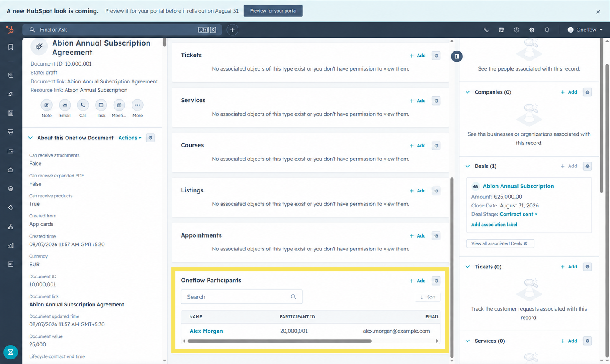
Task: Dismiss the new HubSpot look banner
Action: pyautogui.click(x=598, y=12)
